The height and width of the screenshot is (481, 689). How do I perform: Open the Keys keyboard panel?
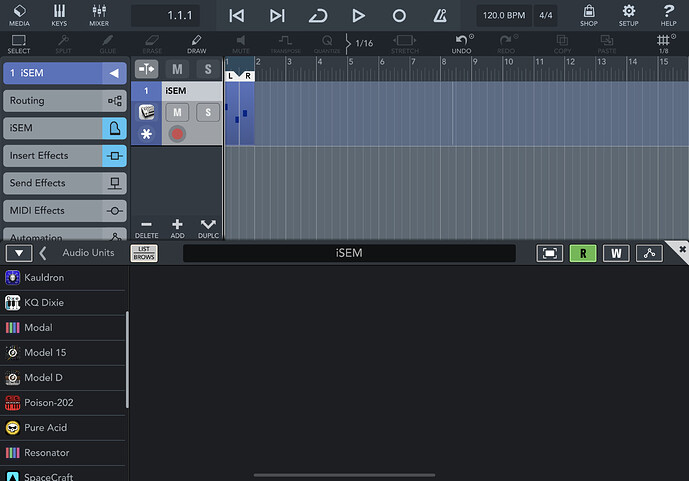[x=59, y=15]
